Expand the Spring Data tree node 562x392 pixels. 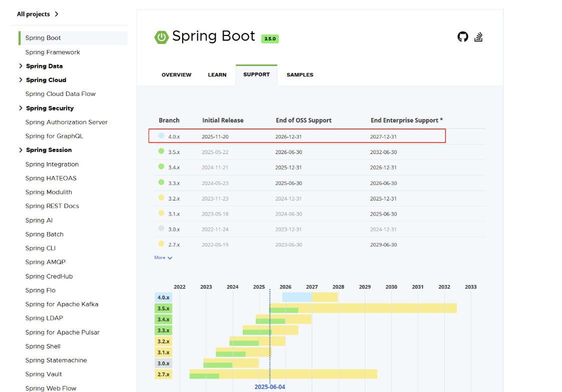(21, 66)
